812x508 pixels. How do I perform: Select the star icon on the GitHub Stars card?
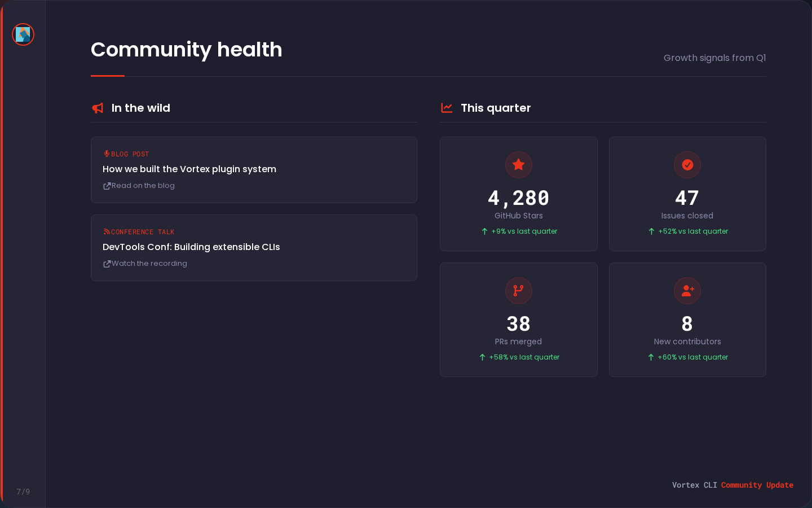click(518, 165)
